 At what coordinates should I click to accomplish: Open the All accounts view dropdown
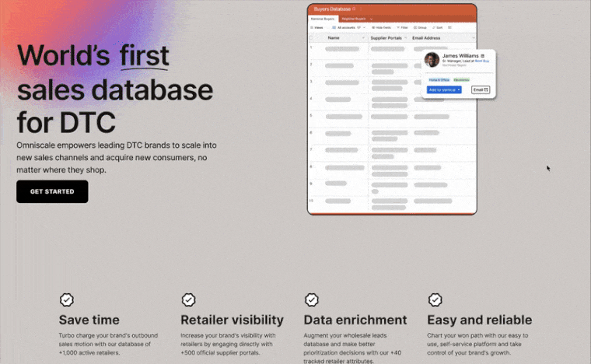coord(349,27)
